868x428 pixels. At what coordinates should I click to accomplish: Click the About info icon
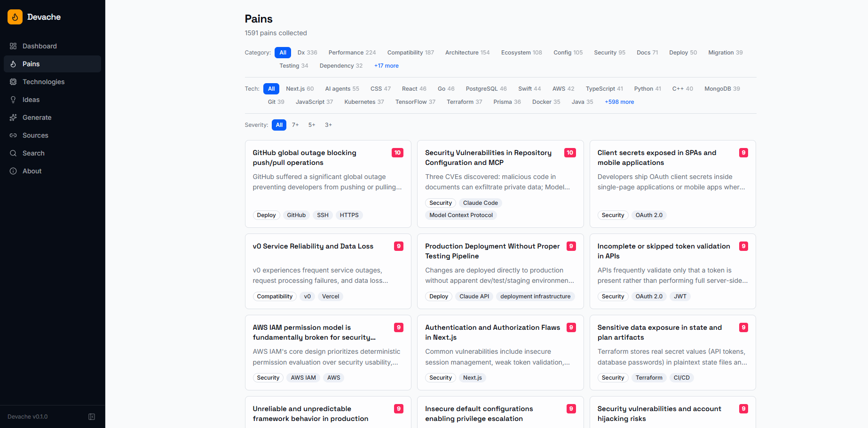13,171
